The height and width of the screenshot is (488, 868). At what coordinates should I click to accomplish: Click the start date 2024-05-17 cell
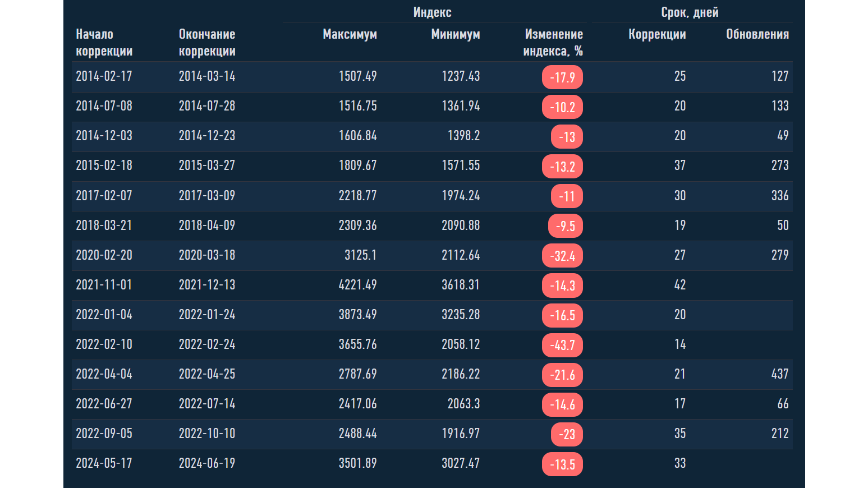[104, 463]
